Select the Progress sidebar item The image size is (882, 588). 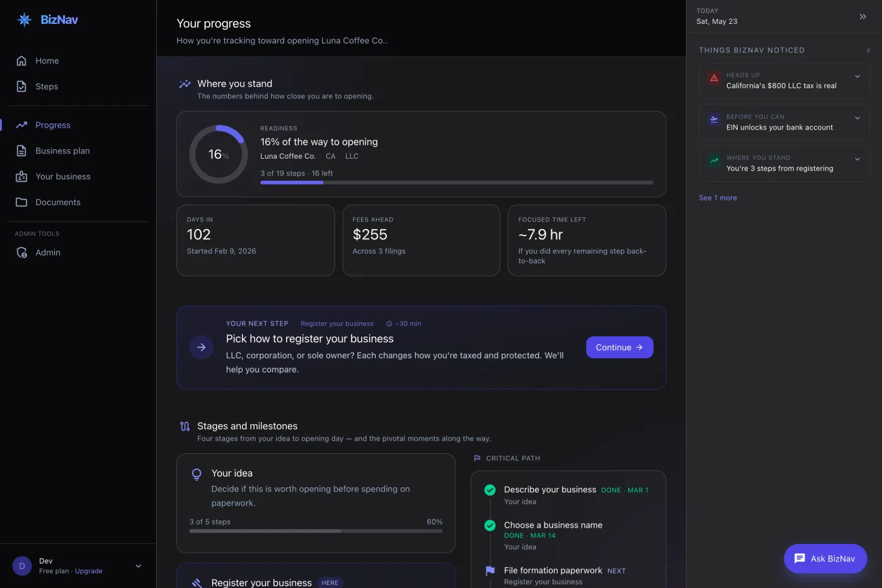tap(78, 125)
